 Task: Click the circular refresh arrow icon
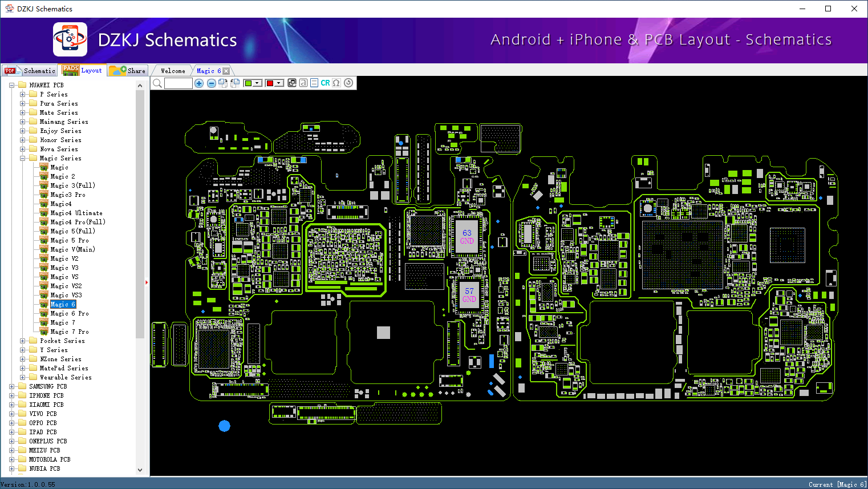348,83
